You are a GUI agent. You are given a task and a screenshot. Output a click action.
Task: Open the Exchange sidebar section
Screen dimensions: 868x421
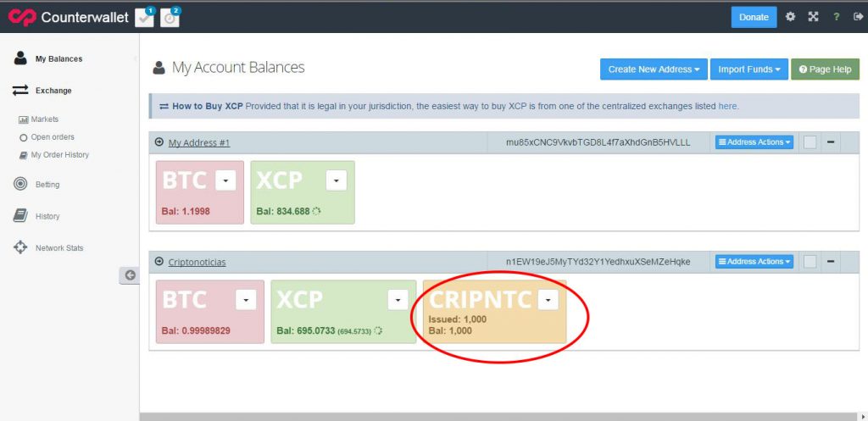tap(53, 90)
